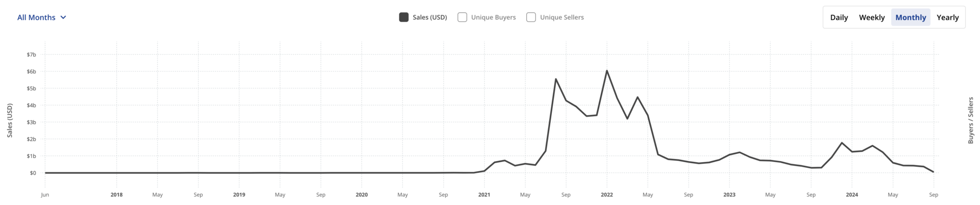Click the chevron arrow beside All Months

point(63,17)
